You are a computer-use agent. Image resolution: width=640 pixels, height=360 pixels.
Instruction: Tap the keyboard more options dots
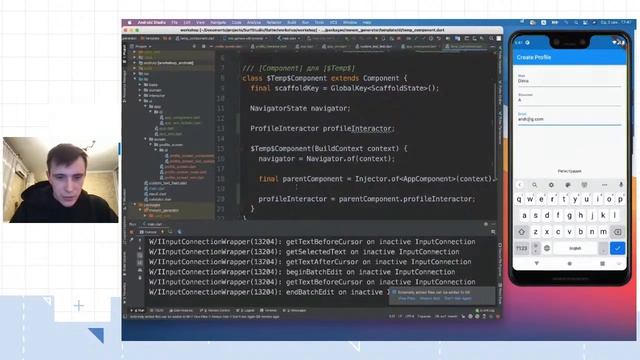point(604,185)
